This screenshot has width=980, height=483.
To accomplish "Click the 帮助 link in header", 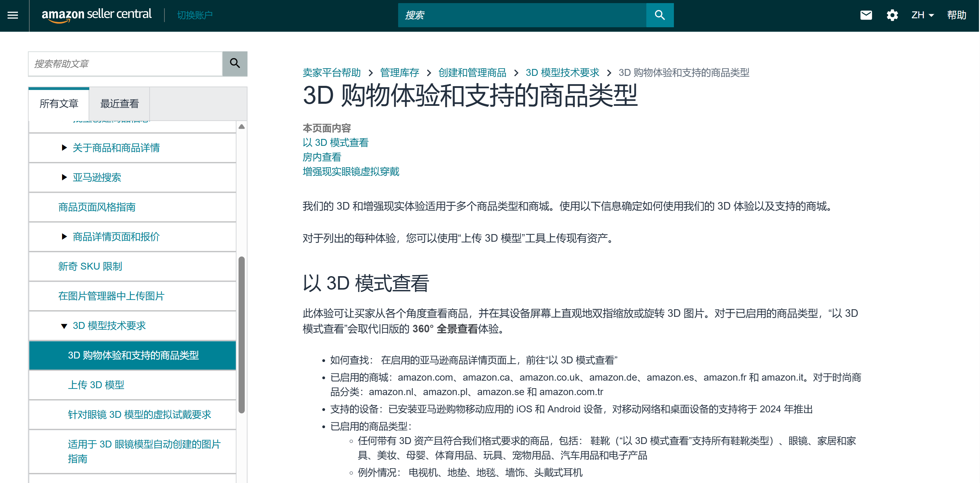I will pyautogui.click(x=957, y=15).
